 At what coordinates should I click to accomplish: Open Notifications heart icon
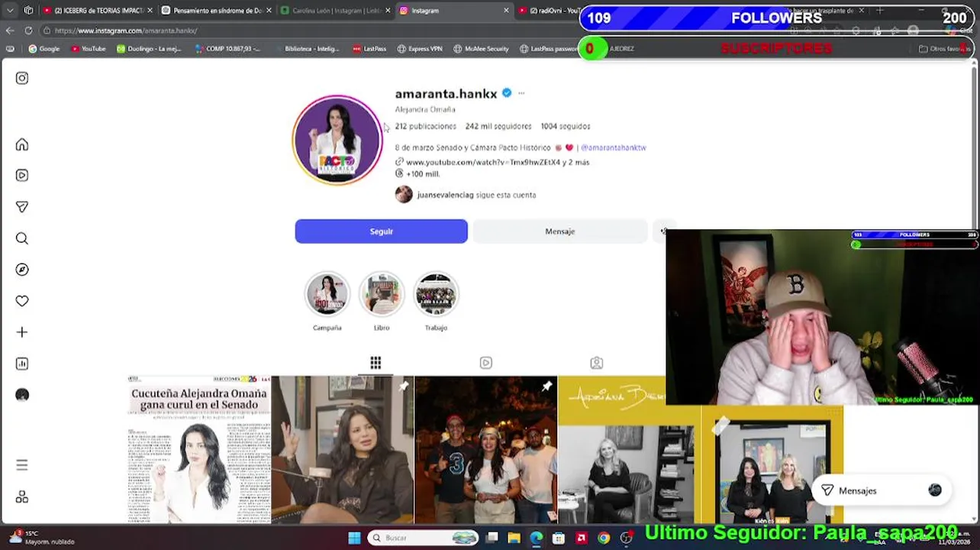click(x=22, y=301)
